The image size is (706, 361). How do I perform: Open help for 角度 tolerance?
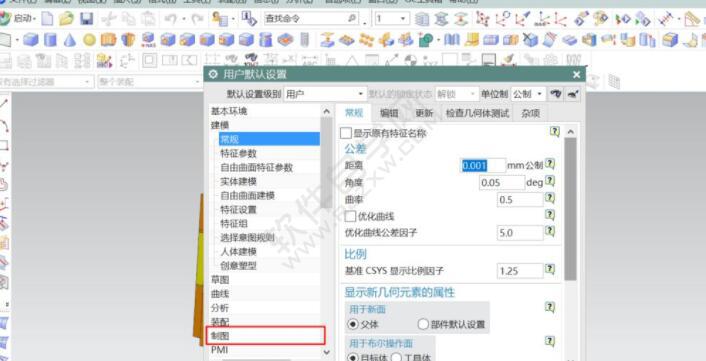pos(550,181)
